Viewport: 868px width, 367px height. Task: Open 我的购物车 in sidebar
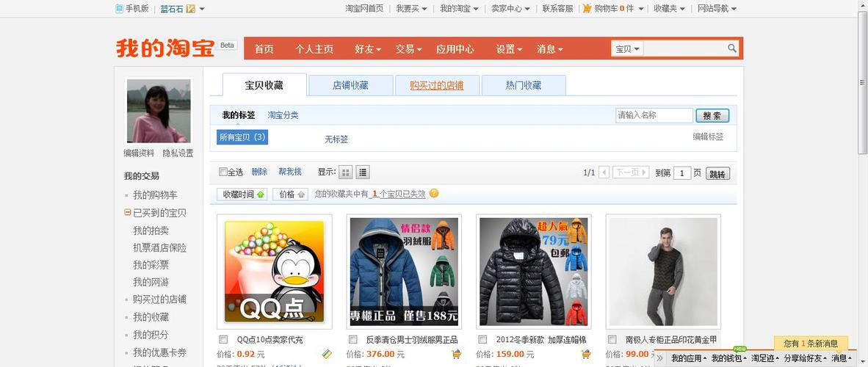(155, 195)
